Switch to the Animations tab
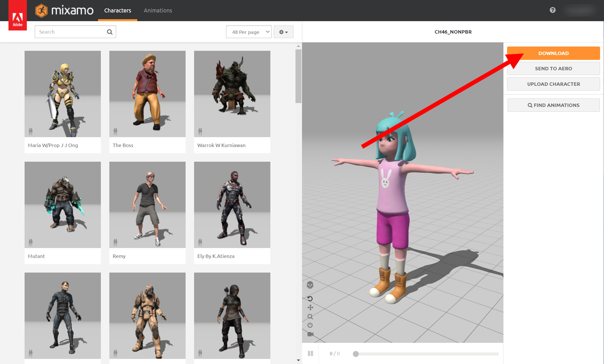604x364 pixels. [x=158, y=10]
